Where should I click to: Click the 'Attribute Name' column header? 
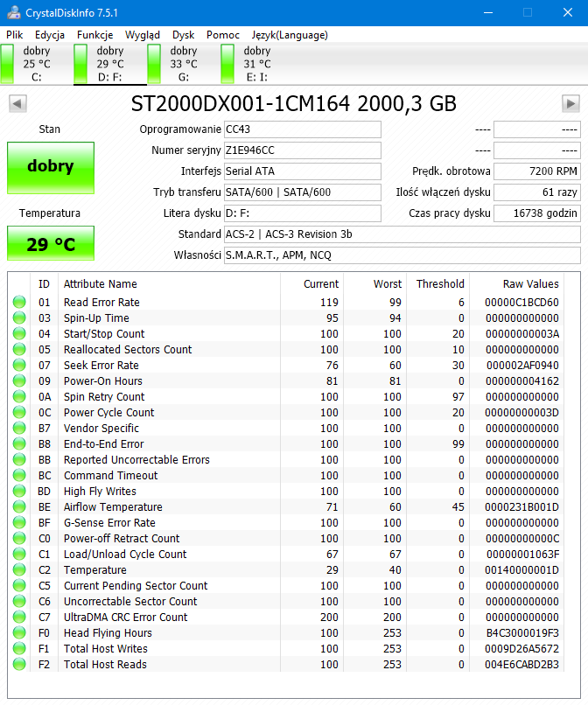point(101,284)
